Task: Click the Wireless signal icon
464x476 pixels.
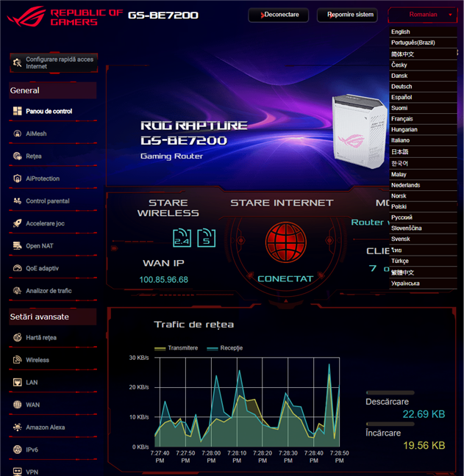Action: (18, 360)
